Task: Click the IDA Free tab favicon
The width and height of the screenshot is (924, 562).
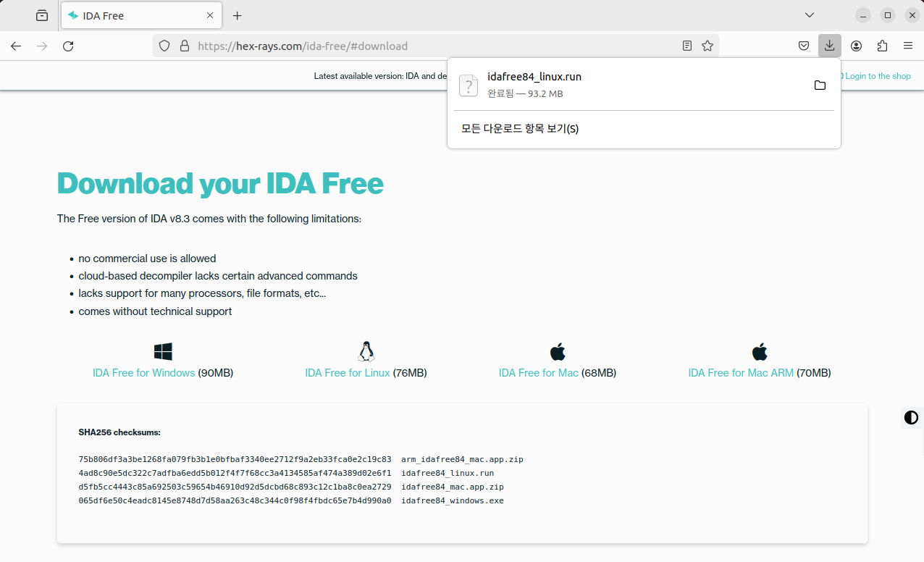Action: click(x=73, y=15)
